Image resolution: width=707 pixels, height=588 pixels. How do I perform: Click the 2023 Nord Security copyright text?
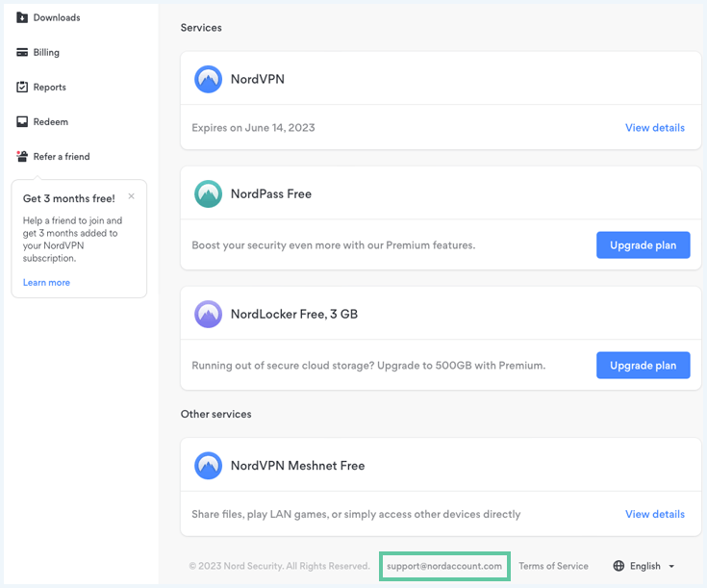280,566
